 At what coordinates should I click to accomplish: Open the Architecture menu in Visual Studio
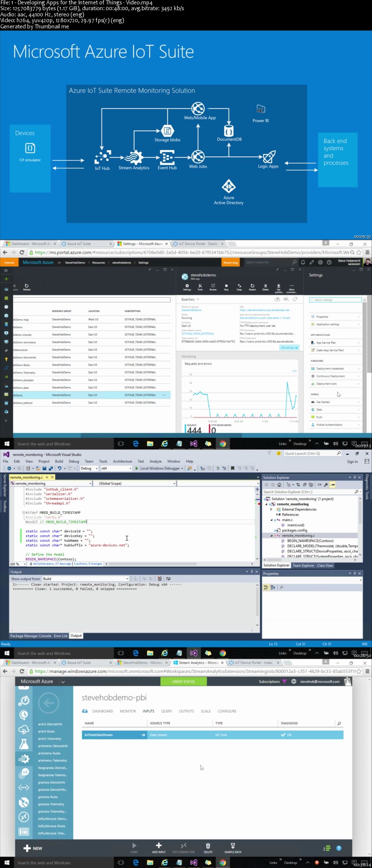click(122, 461)
